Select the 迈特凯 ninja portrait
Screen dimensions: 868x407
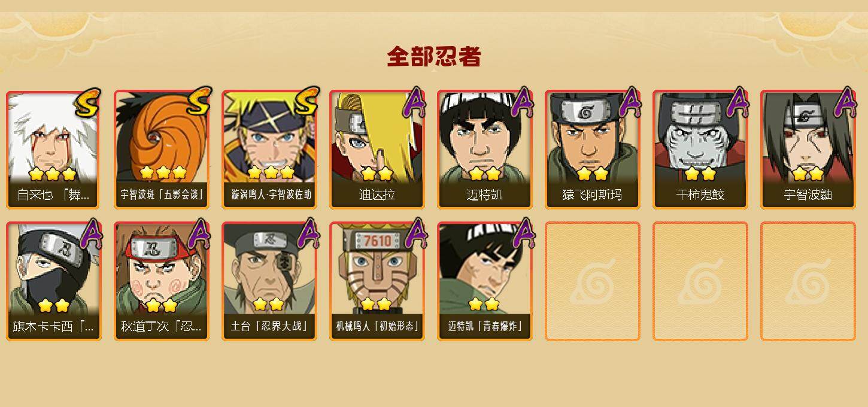[x=485, y=150]
